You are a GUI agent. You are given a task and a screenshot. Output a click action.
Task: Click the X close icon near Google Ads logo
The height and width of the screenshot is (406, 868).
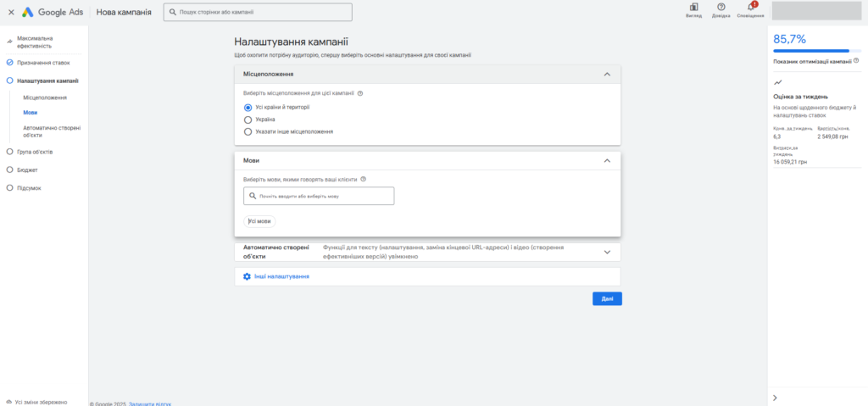tap(10, 13)
